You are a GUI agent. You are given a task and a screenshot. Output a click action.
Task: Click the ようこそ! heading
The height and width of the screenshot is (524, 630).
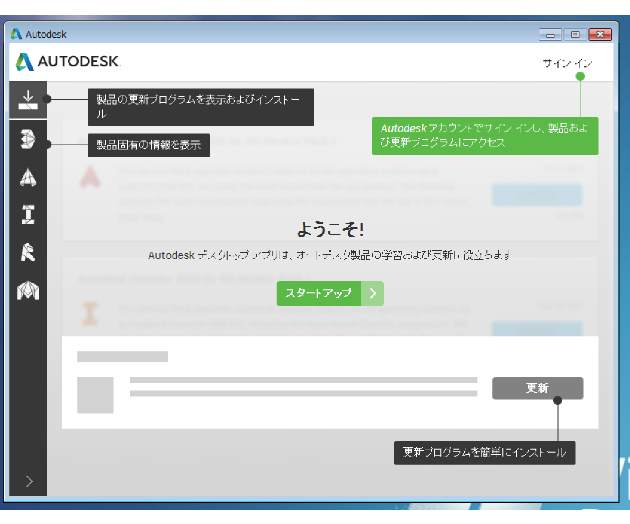[330, 229]
